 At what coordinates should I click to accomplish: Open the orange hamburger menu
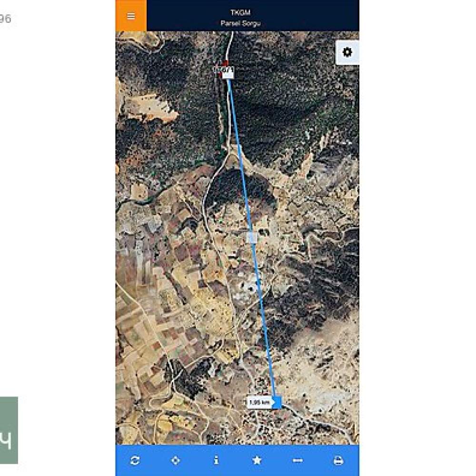[x=131, y=16]
